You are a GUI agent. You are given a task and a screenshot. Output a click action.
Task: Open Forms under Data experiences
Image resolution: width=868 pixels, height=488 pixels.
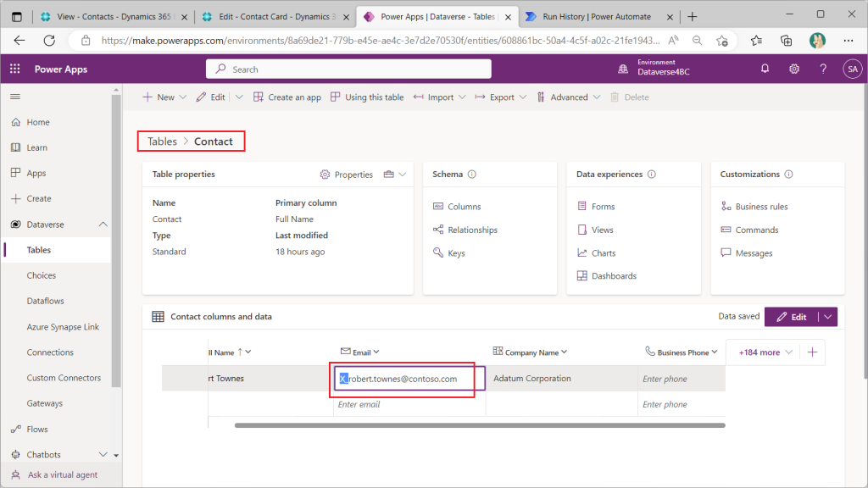pos(603,207)
